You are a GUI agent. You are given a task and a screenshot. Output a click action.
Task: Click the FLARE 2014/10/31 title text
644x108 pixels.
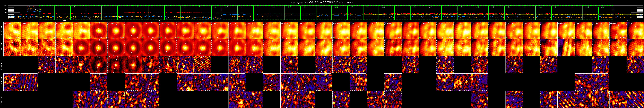point(322,1)
